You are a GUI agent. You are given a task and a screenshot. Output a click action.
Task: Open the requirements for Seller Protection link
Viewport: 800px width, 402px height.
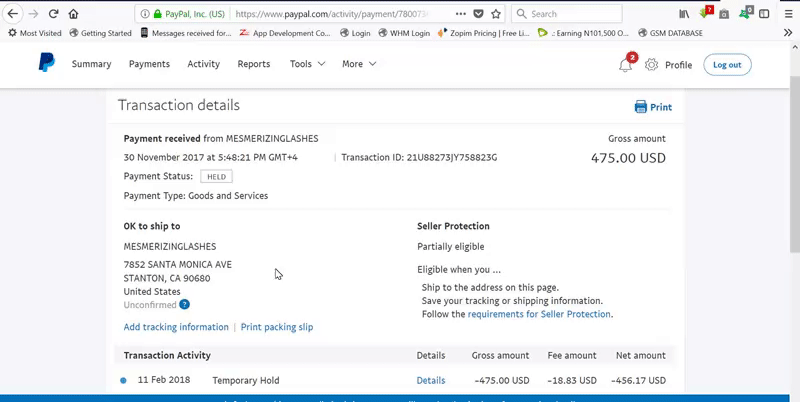click(539, 314)
